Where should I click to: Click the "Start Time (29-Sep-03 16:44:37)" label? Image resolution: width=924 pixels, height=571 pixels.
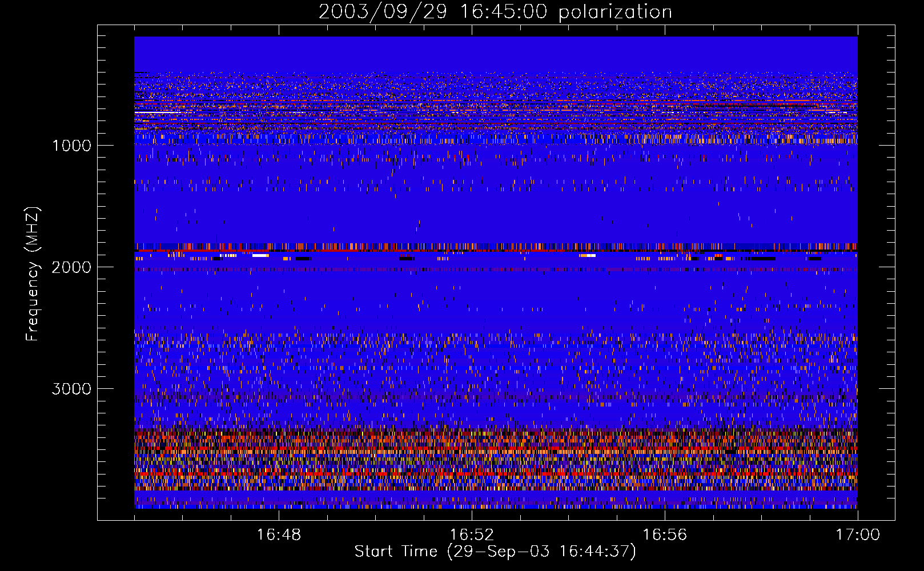pos(495,552)
